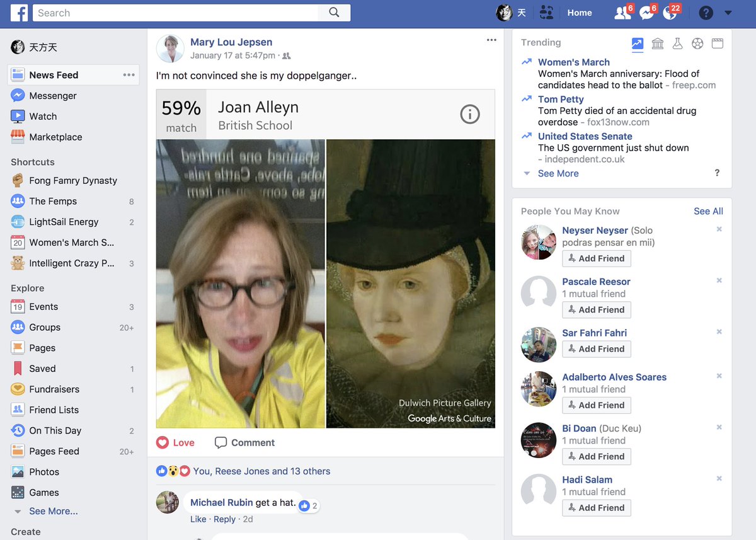Select Sports trending tab icon
This screenshot has height=540, width=756.
click(x=697, y=43)
